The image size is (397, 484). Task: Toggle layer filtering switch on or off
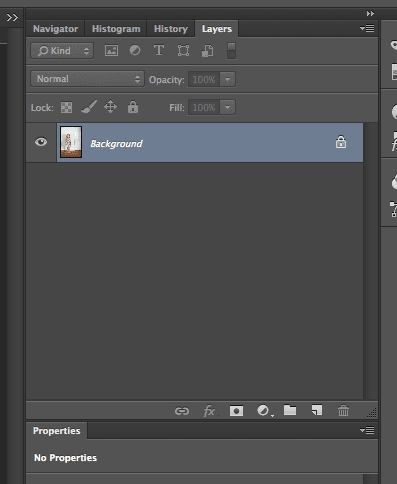(x=231, y=51)
